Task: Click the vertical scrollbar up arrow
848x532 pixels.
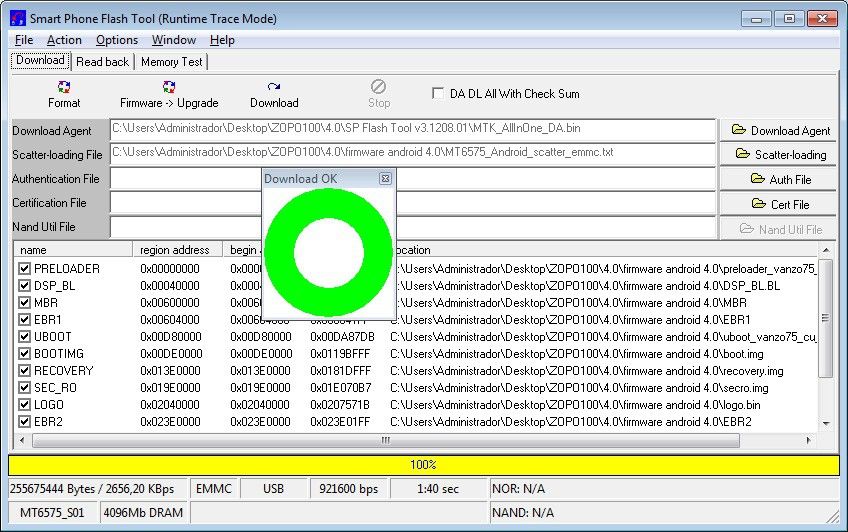Action: click(x=826, y=250)
